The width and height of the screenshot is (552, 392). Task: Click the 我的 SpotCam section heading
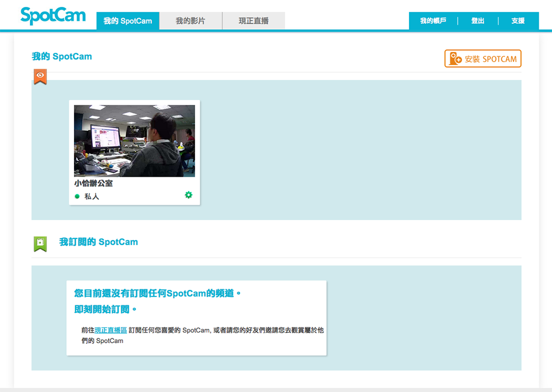point(62,56)
